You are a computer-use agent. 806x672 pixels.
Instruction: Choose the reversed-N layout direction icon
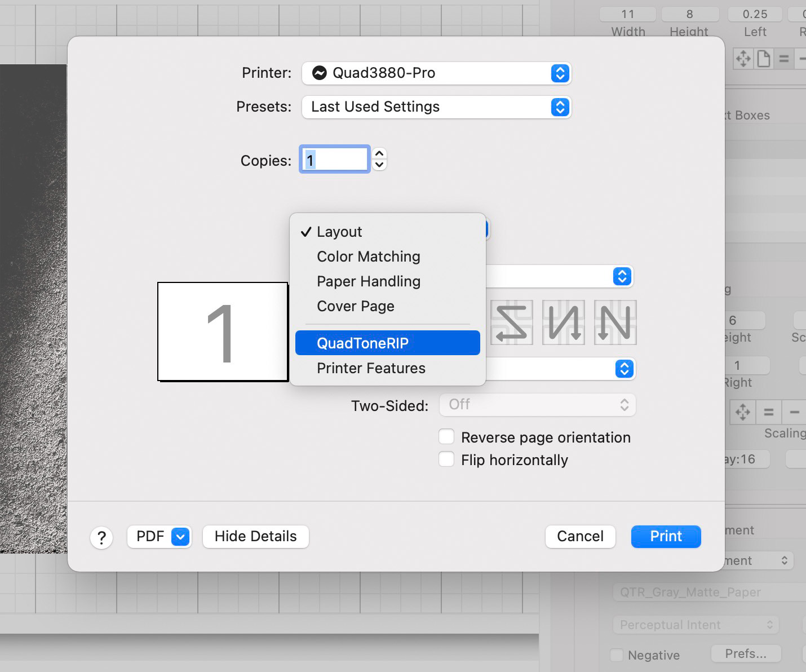point(563,322)
